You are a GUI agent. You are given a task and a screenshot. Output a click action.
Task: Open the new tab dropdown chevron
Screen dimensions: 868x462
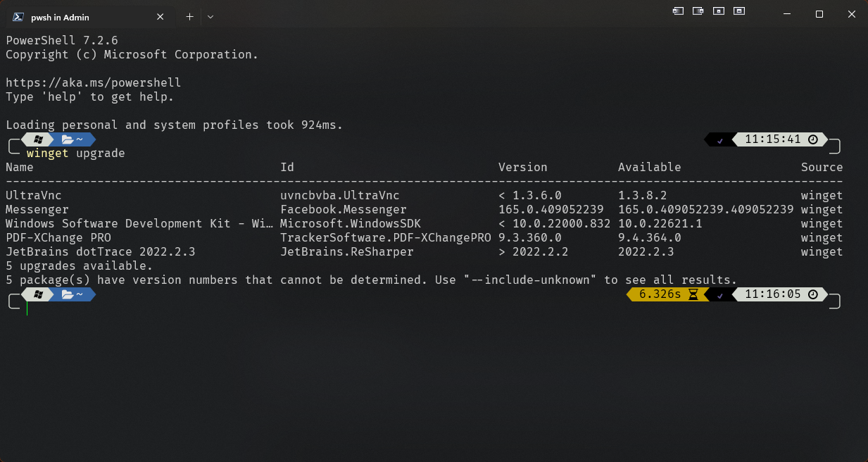[x=210, y=16]
